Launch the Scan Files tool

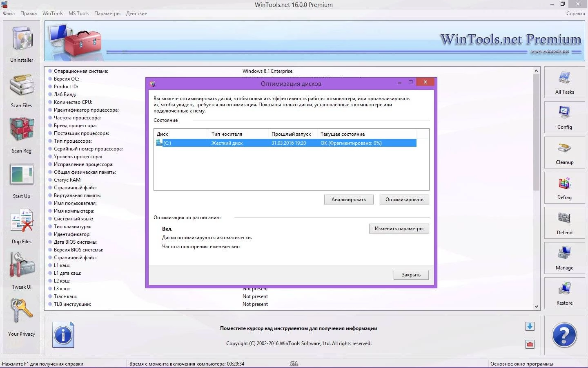[x=22, y=90]
